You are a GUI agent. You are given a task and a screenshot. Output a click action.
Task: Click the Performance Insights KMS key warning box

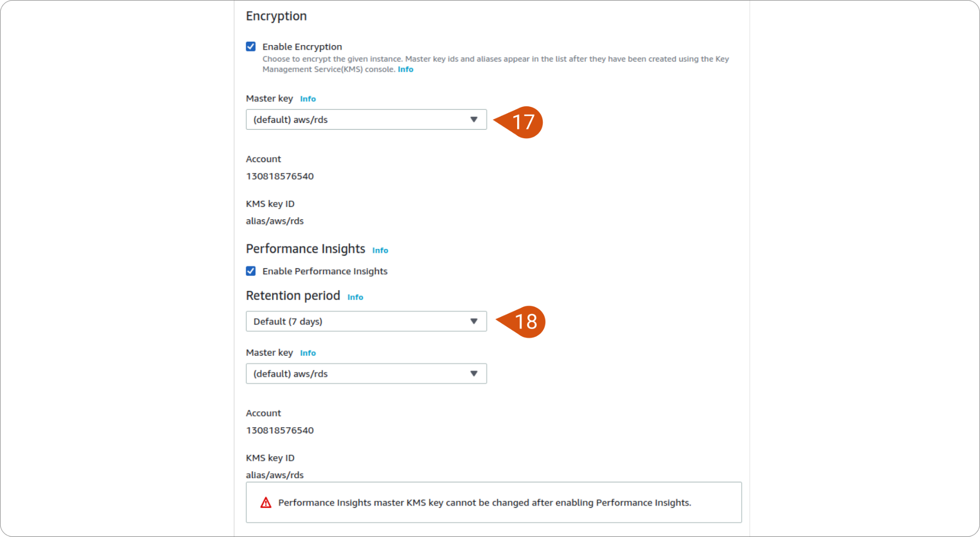pyautogui.click(x=494, y=503)
